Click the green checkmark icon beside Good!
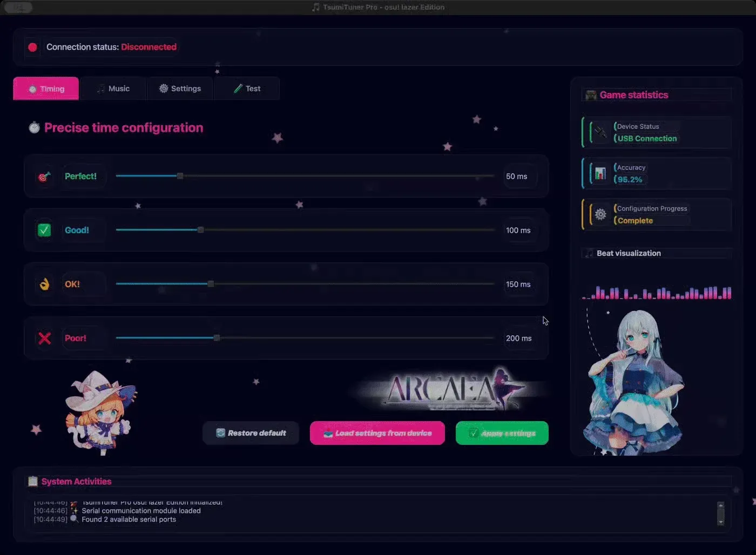Viewport: 756px width, 555px height. pyautogui.click(x=44, y=230)
